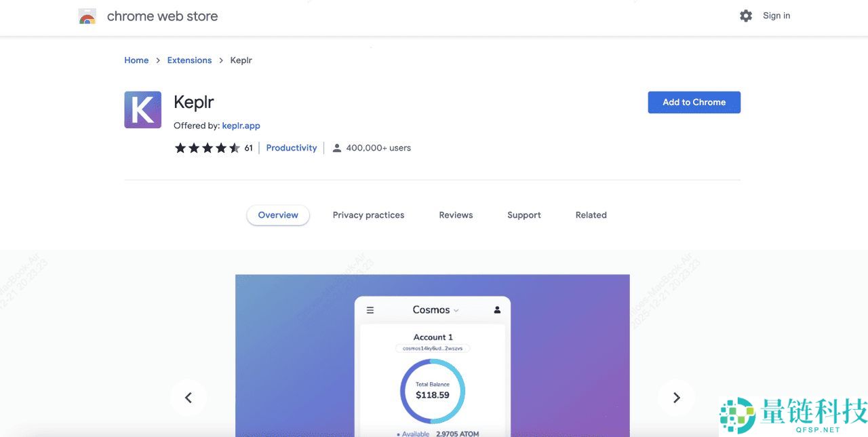This screenshot has width=868, height=437.
Task: Open settings via the gear icon
Action: click(746, 16)
